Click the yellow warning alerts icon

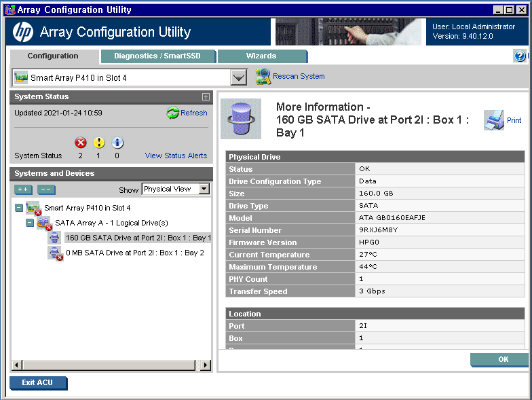(99, 143)
